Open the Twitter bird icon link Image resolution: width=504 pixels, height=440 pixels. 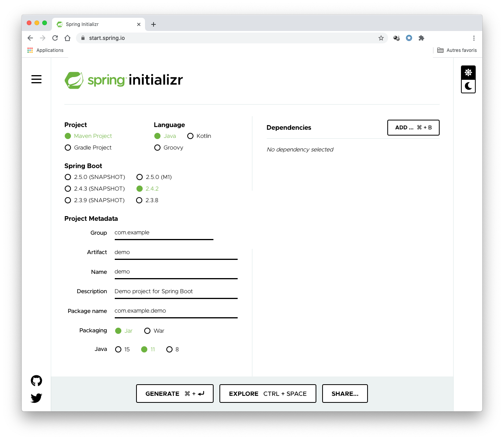point(36,398)
